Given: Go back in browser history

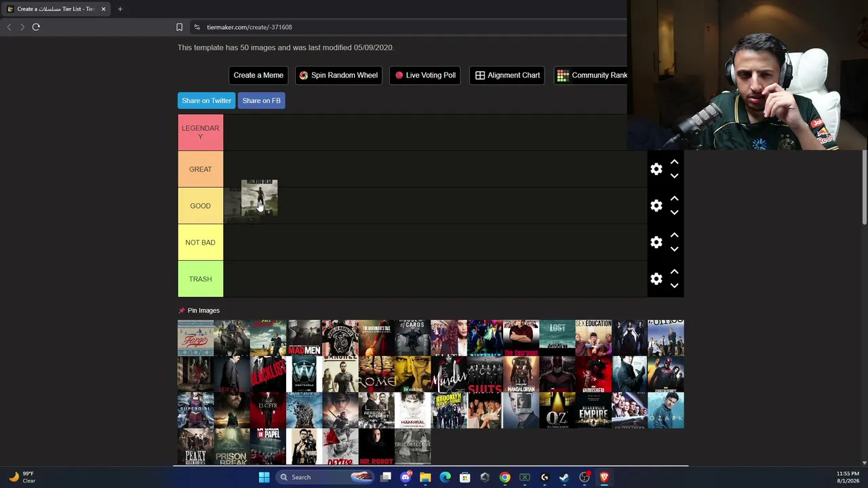Looking at the screenshot, I should pyautogui.click(x=9, y=27).
